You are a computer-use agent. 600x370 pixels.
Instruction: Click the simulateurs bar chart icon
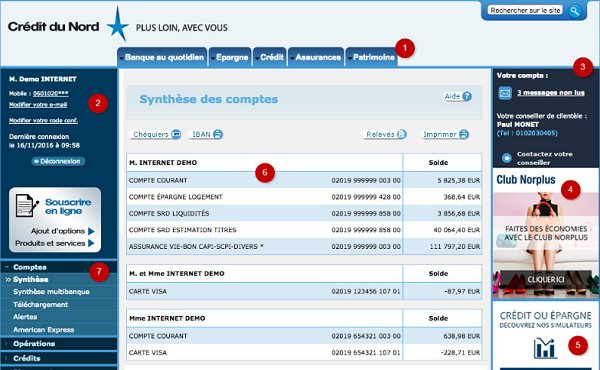(x=545, y=348)
